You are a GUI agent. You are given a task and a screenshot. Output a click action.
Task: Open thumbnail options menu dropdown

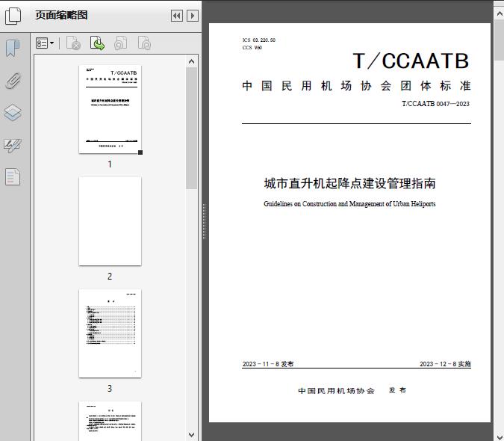click(x=45, y=43)
